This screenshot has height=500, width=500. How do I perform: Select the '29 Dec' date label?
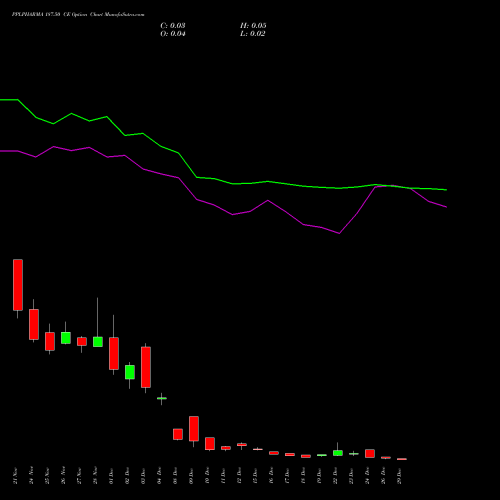[399, 476]
